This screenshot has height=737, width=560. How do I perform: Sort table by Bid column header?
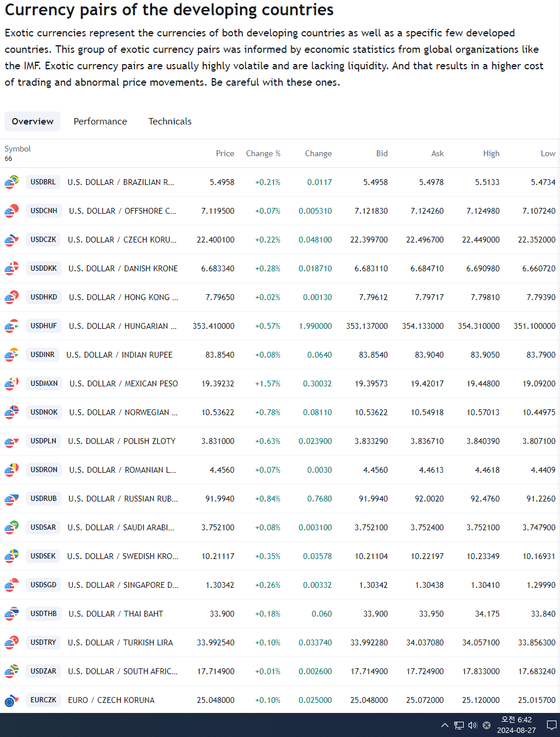pos(382,153)
